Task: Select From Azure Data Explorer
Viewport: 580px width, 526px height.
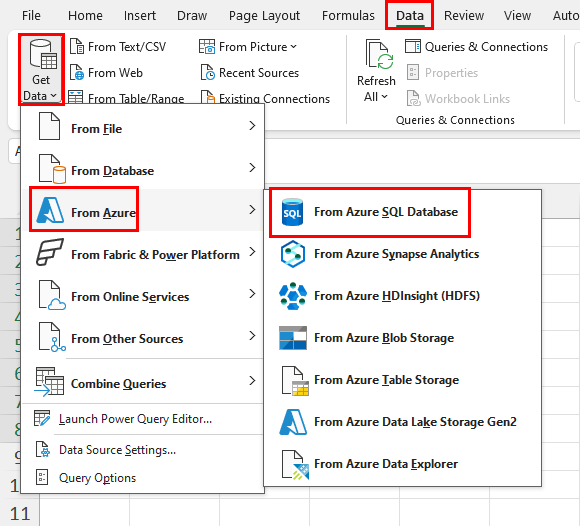Action: (x=402, y=464)
